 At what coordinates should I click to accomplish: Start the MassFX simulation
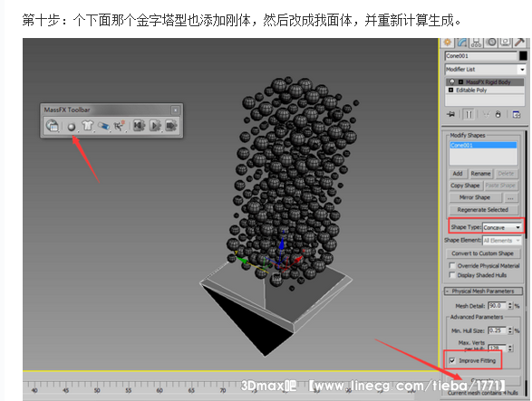click(x=155, y=126)
